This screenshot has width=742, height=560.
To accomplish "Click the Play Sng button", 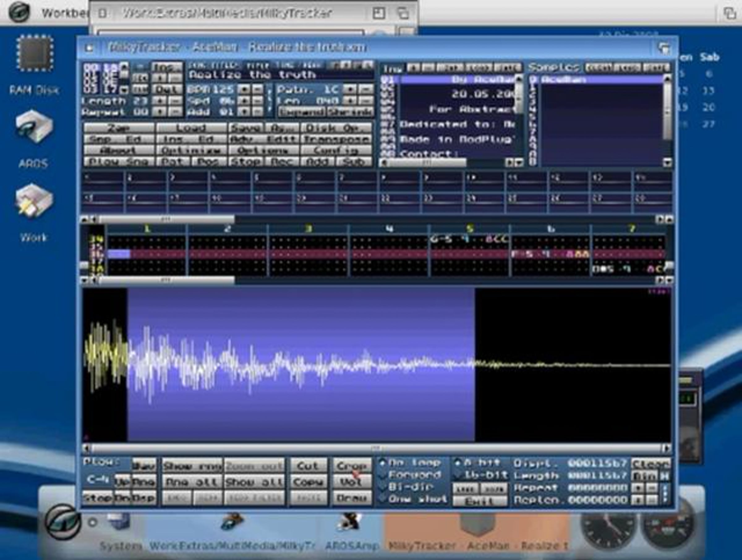I will point(119,162).
